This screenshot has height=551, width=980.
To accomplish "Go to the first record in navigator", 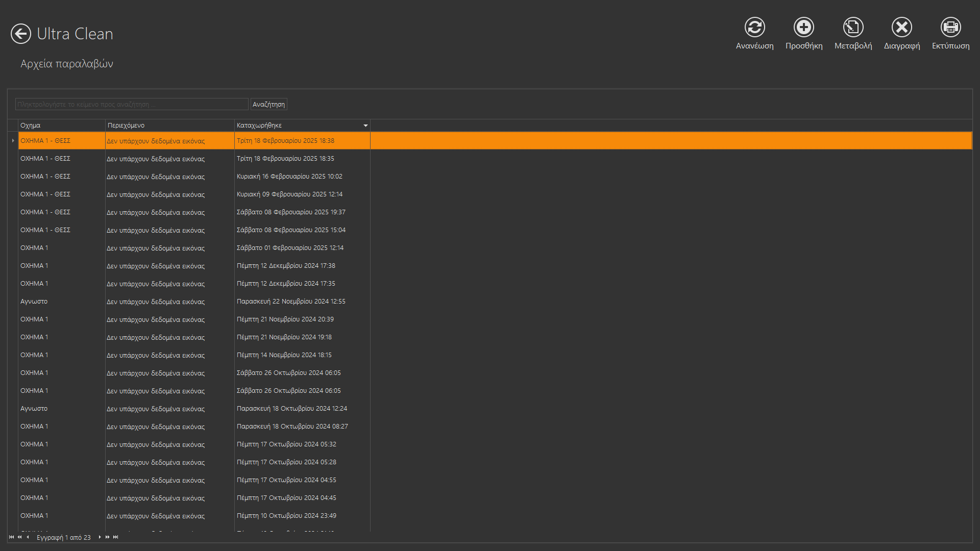I will pyautogui.click(x=11, y=537).
